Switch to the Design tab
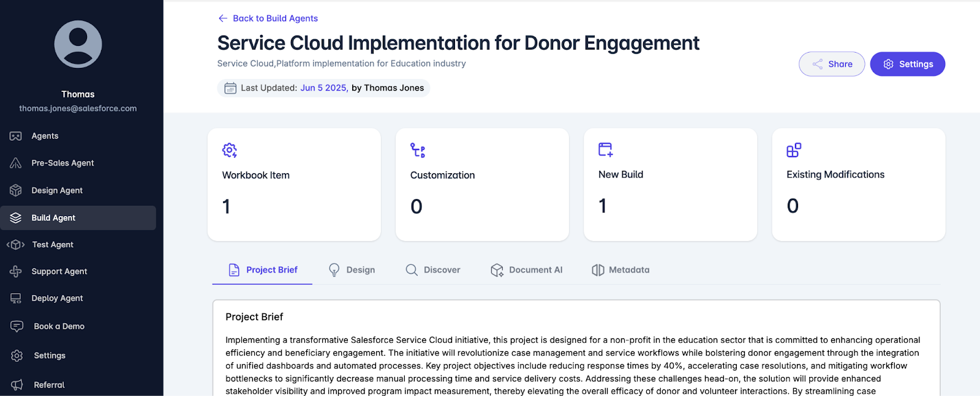This screenshot has height=396, width=980. pyautogui.click(x=352, y=270)
